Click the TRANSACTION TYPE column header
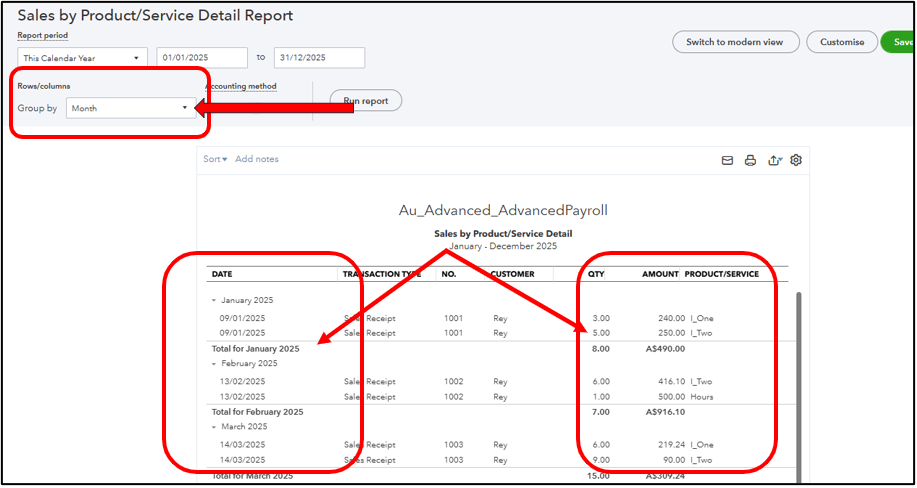Viewport: 917px width, 488px height. coord(382,274)
